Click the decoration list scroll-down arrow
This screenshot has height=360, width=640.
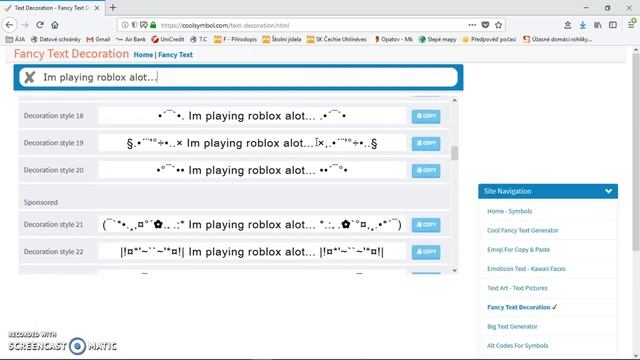click(454, 270)
